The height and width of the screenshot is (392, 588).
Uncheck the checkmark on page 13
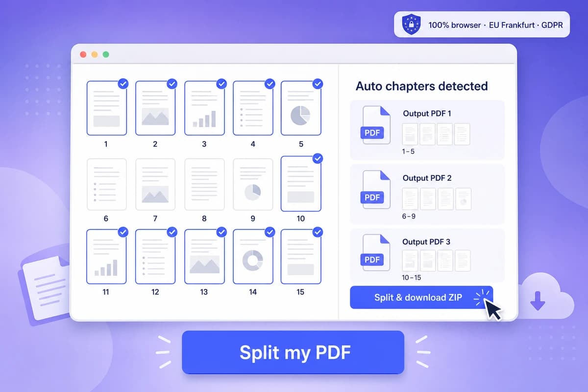221,232
